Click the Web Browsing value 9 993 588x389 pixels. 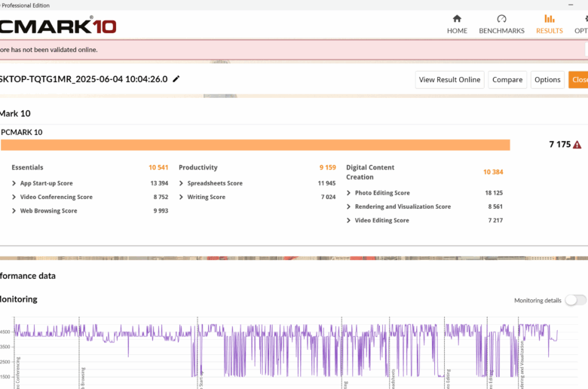tap(161, 211)
